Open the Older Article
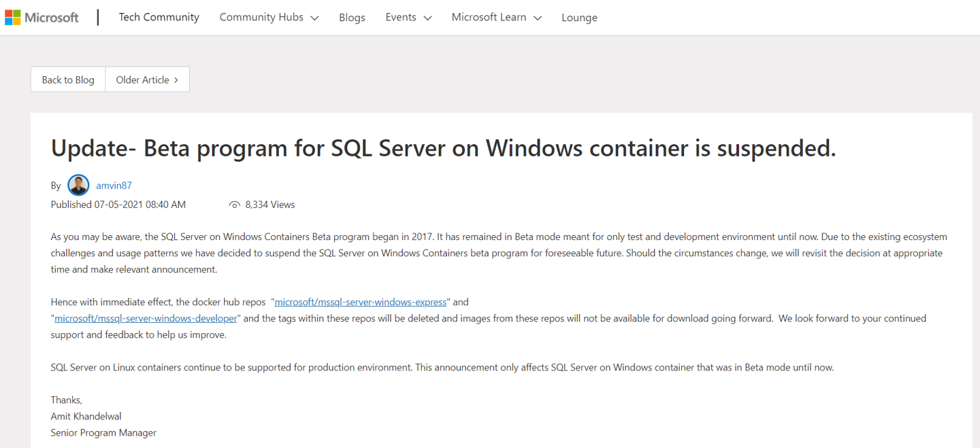Screen dimensions: 980x448 tap(143, 80)
